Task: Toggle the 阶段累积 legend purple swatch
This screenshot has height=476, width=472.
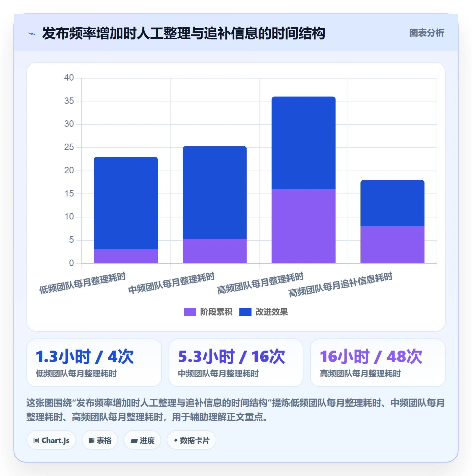Action: [x=190, y=312]
